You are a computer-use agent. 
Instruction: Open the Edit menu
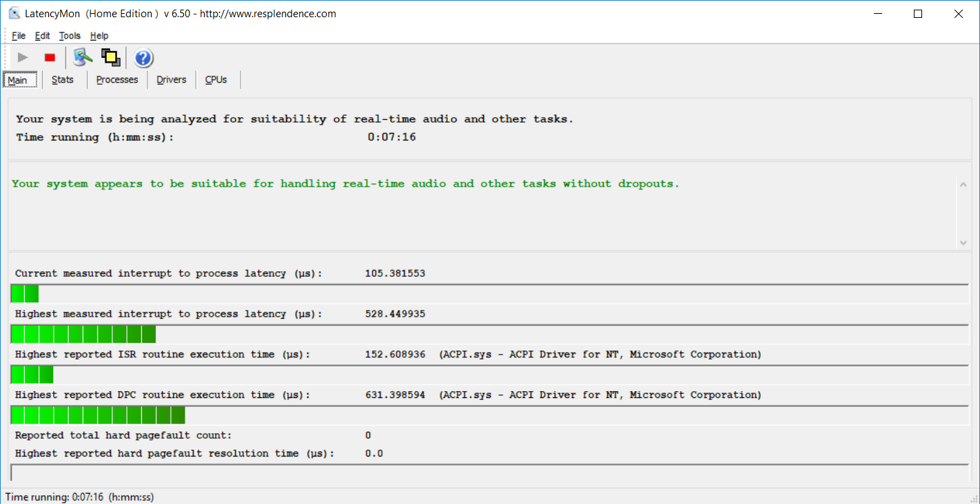pos(43,36)
